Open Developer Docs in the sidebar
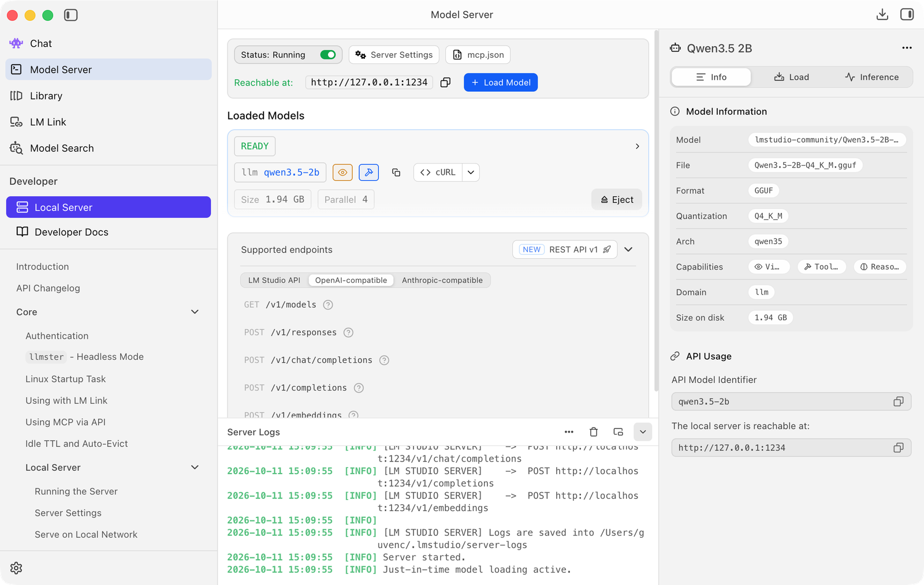Image resolution: width=924 pixels, height=585 pixels. tap(109, 232)
